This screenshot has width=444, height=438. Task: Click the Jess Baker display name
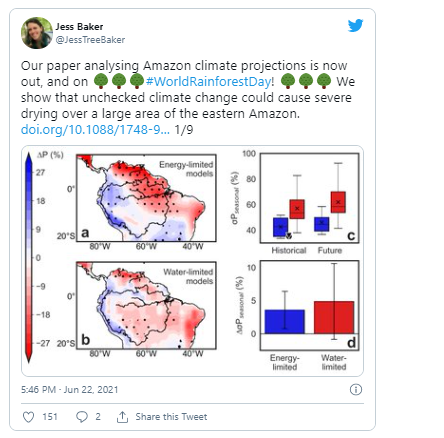click(79, 27)
